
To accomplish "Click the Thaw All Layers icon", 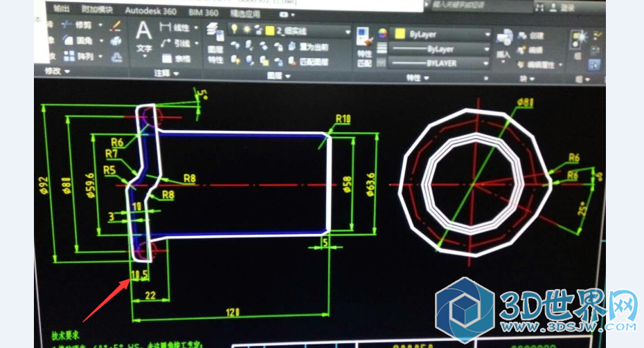I will [264, 62].
